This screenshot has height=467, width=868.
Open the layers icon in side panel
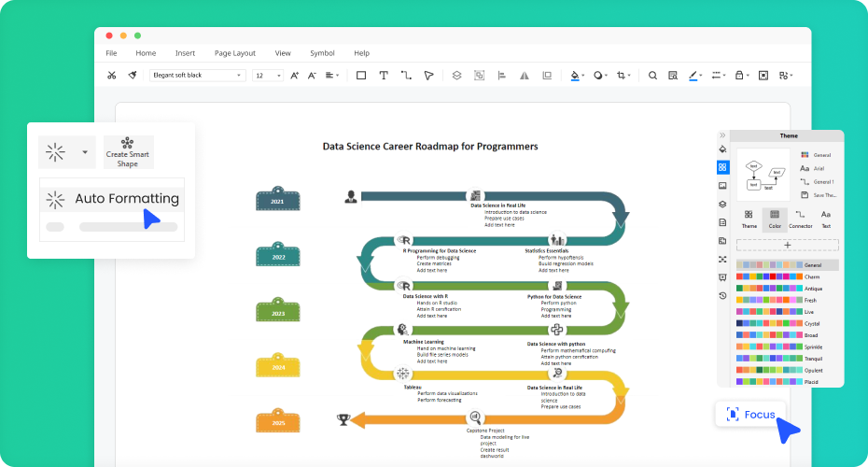click(722, 205)
